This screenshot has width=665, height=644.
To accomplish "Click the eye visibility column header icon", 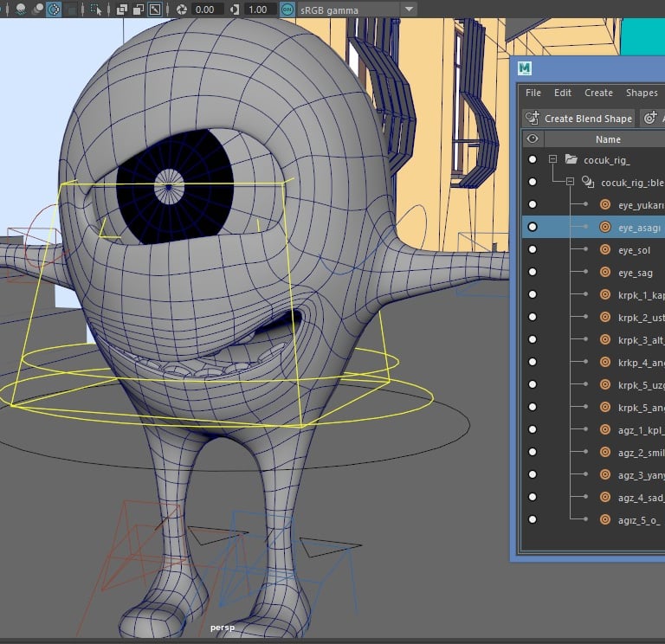I will point(533,138).
